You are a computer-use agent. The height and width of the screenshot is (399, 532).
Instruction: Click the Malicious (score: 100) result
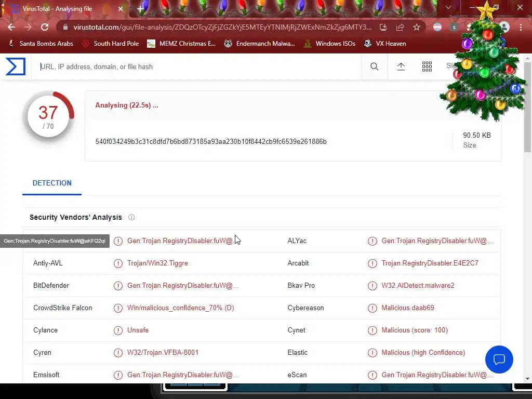414,330
